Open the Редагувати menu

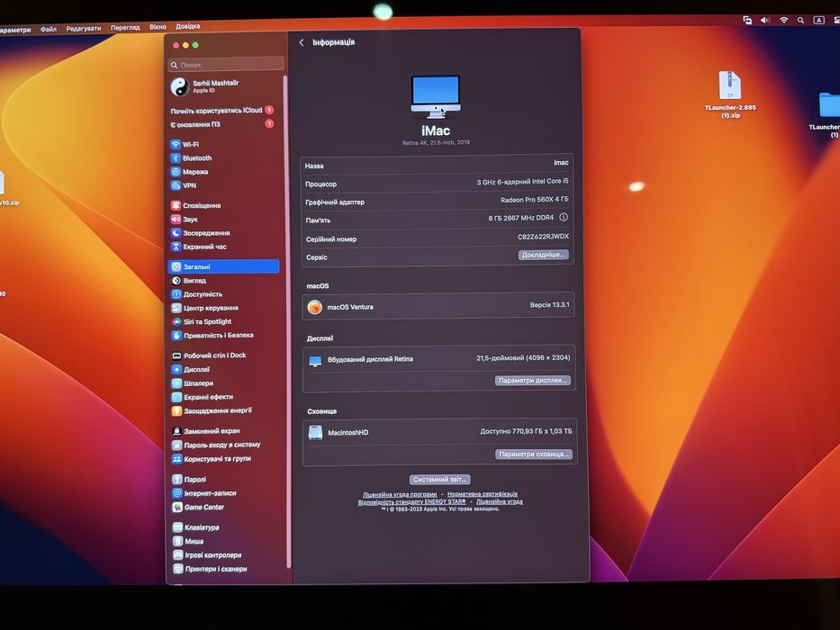pos(84,29)
